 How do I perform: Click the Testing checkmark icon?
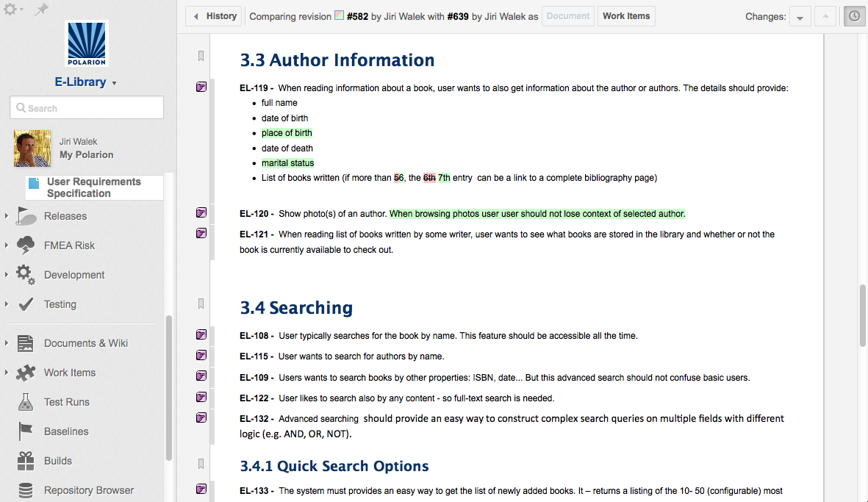point(25,304)
